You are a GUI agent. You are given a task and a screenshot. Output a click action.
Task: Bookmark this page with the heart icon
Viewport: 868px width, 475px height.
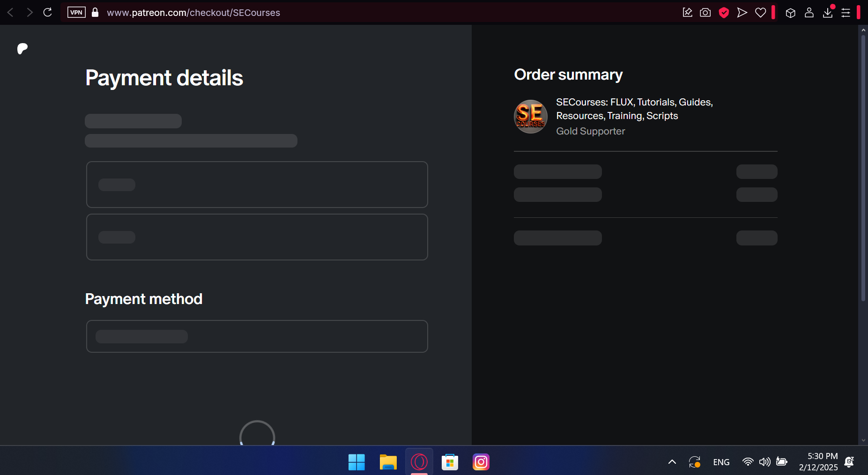(761, 13)
